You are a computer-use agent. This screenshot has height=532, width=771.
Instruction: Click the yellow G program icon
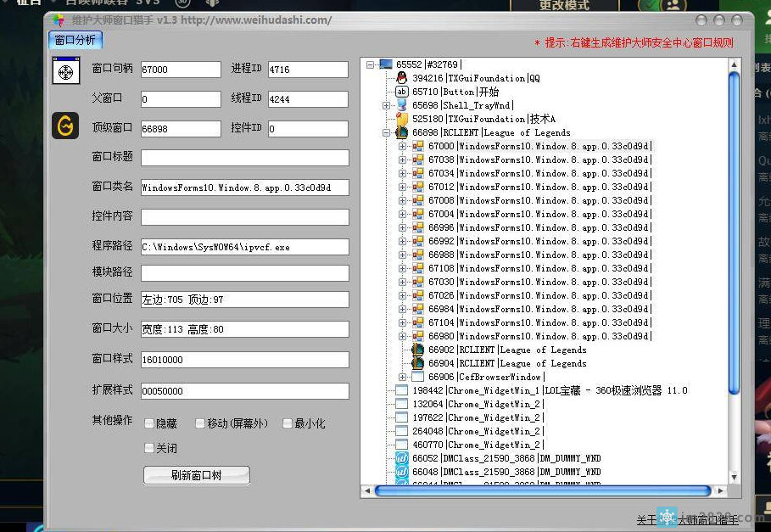point(64,126)
